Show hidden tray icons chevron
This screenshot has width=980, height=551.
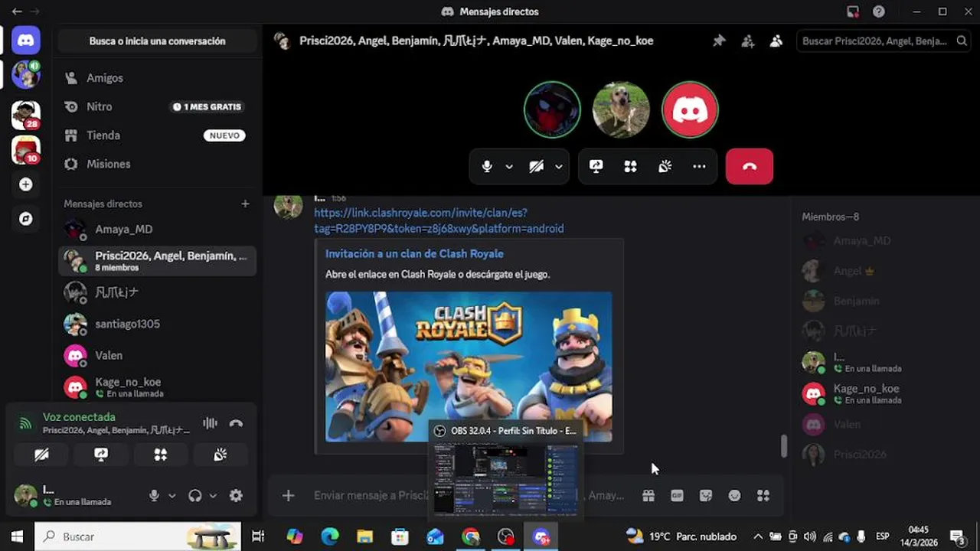click(x=758, y=536)
